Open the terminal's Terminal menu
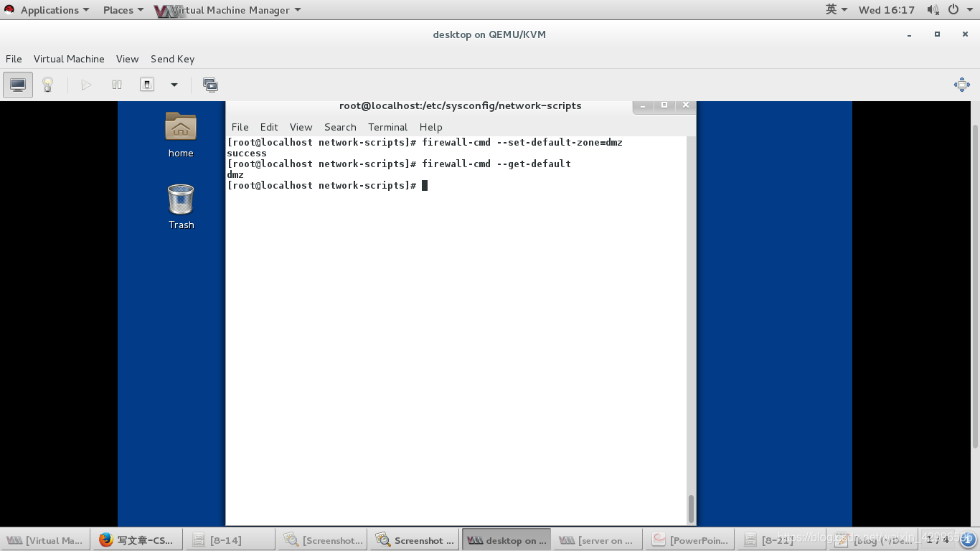The image size is (980, 551). 387,127
